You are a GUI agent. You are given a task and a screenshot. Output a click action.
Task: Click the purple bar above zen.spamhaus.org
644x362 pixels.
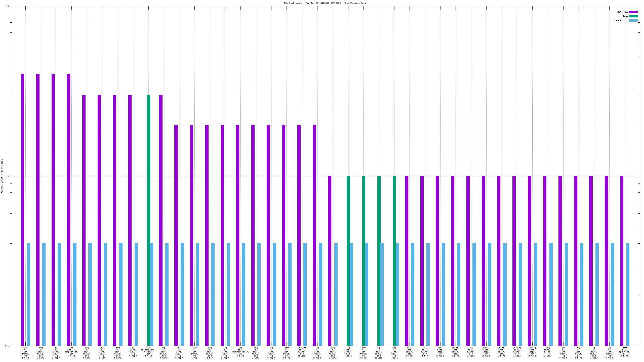point(622,260)
